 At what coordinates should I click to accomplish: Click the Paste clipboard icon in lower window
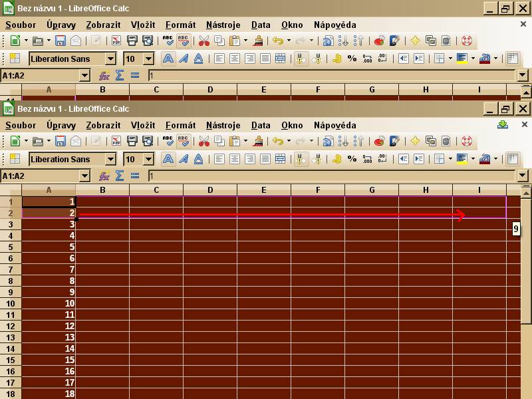coord(235,141)
